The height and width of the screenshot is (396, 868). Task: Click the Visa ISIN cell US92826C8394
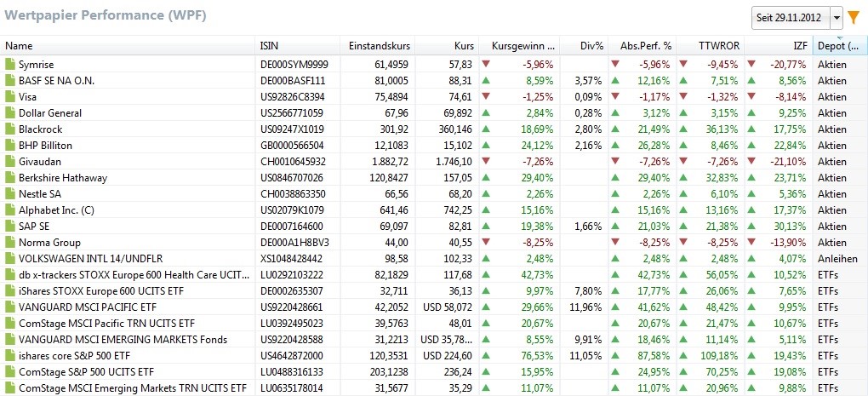click(292, 97)
